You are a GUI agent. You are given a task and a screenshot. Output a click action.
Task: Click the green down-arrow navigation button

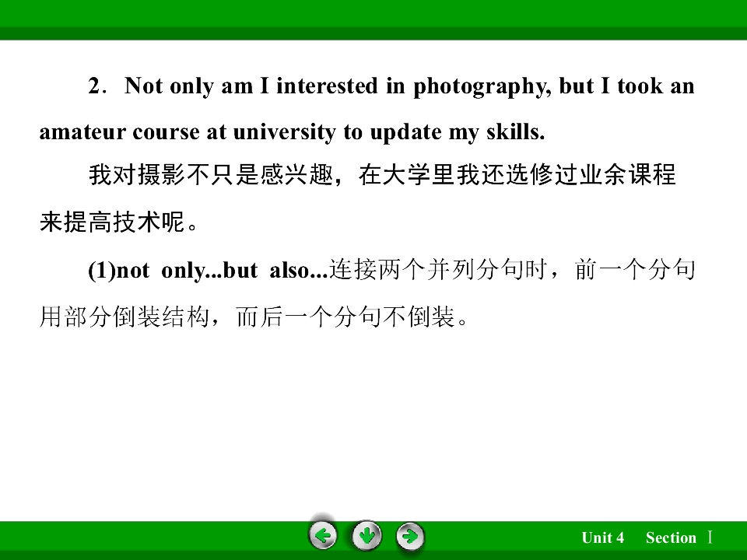(x=366, y=536)
